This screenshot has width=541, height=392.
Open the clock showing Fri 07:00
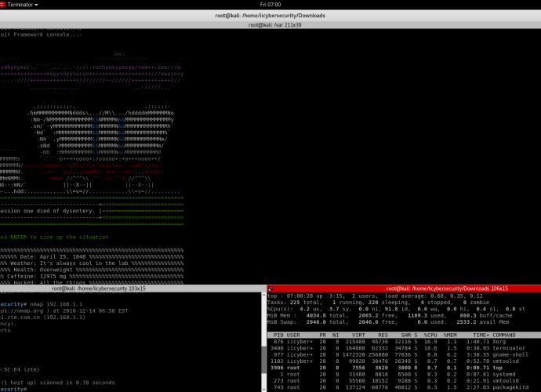point(270,5)
